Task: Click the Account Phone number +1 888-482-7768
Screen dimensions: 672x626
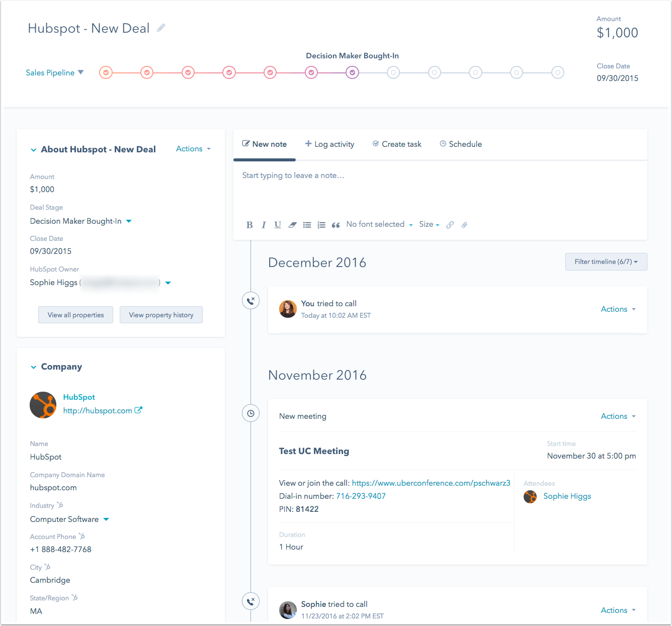Action: click(61, 550)
